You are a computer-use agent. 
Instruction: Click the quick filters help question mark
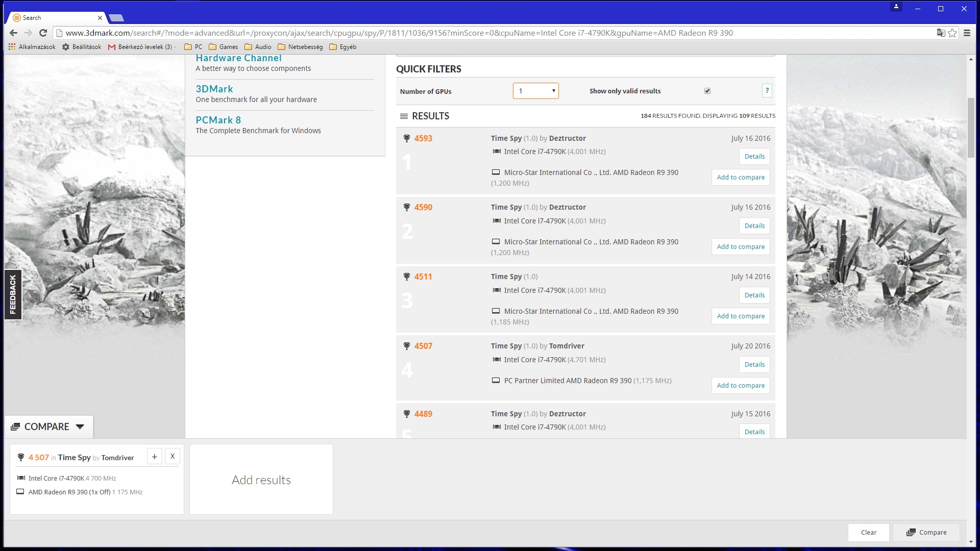coord(767,91)
